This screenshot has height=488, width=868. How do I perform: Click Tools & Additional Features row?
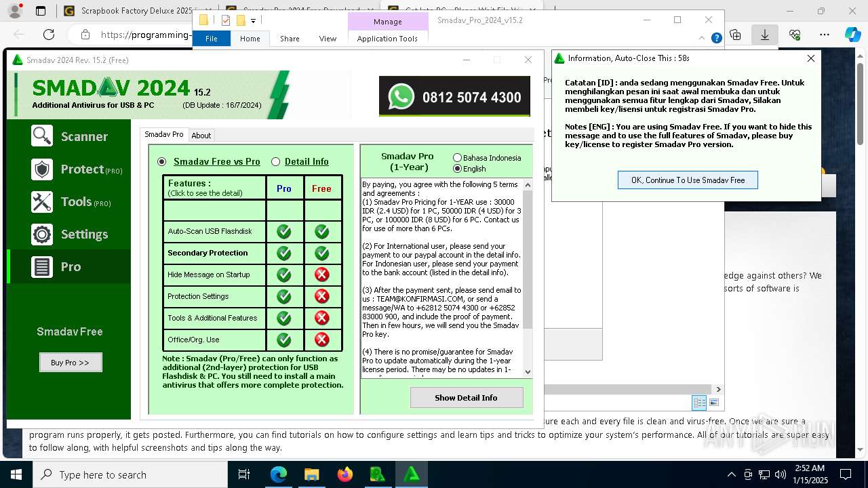point(214,318)
